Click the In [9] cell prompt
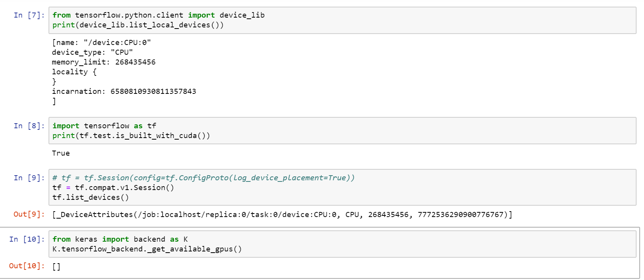Viewport: 644px width, 280px height. (x=29, y=178)
